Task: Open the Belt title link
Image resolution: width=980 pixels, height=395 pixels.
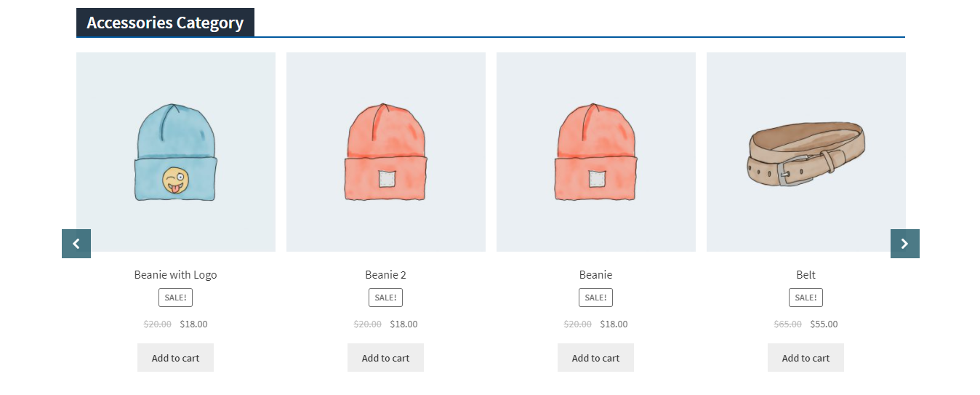Action: pos(806,275)
